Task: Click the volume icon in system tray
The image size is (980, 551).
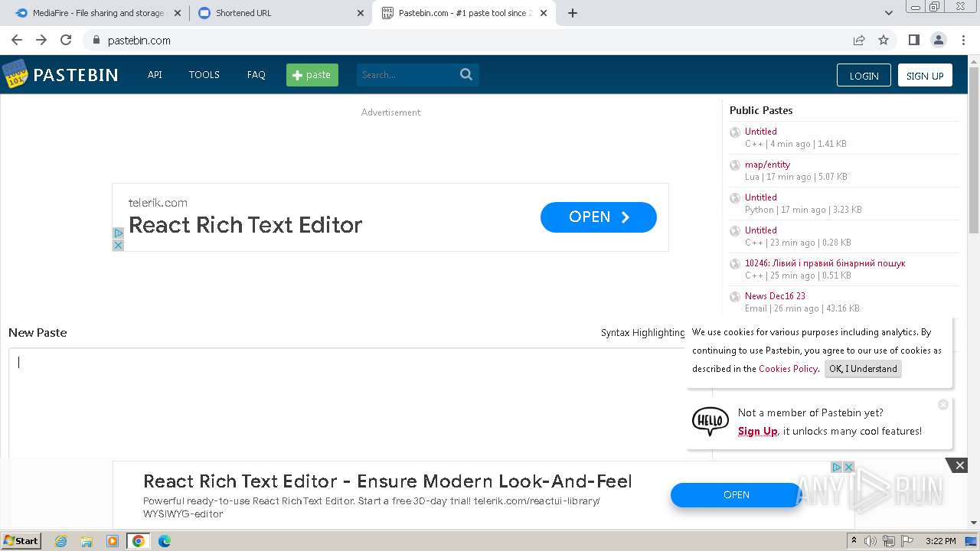Action: 871,541
